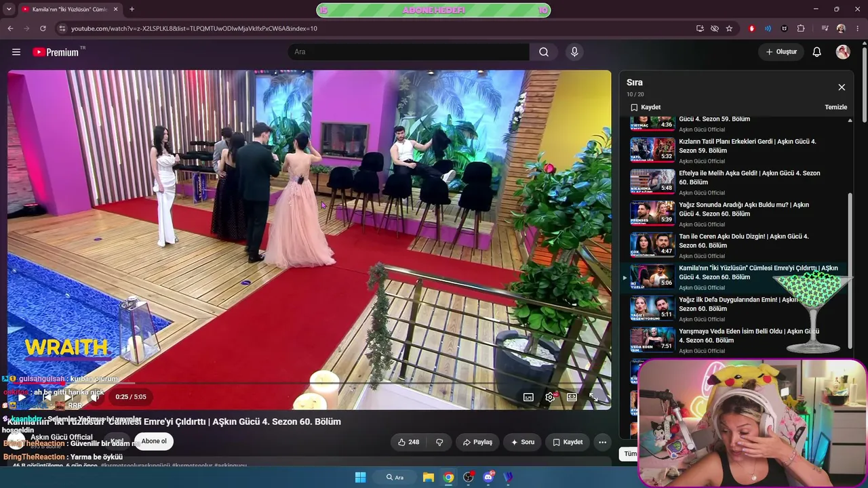This screenshot has width=868, height=488.
Task: Click the red extension icon in Chrome toolbar
Action: [x=751, y=28]
